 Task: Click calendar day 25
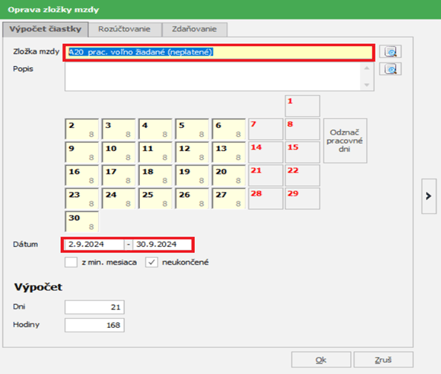point(155,198)
